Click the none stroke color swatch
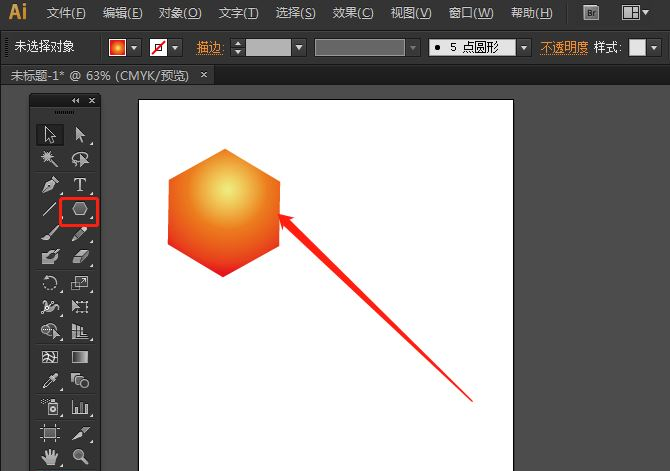670x471 pixels. [x=158, y=47]
